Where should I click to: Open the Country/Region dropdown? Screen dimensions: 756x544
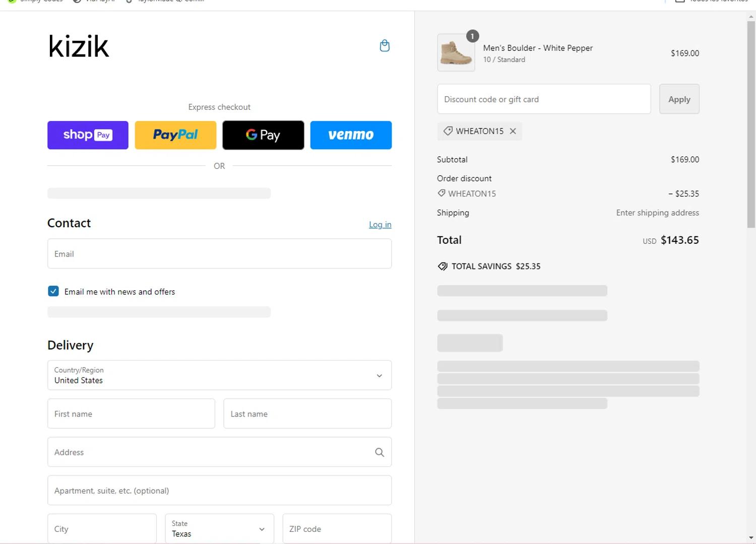tap(219, 375)
